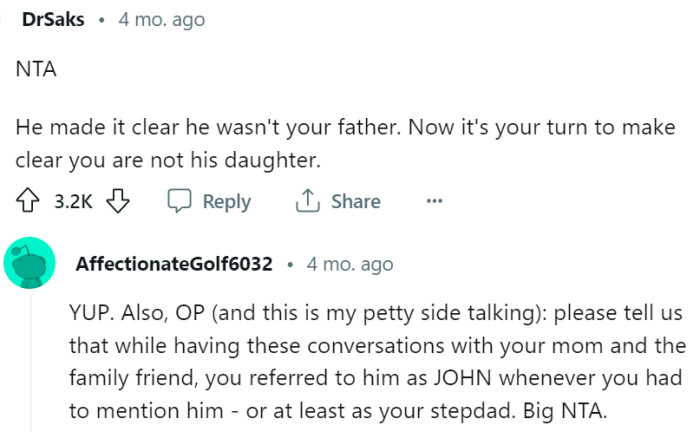Open DrSaks's user profile
This screenshot has height=432, width=700.
pyautogui.click(x=52, y=20)
